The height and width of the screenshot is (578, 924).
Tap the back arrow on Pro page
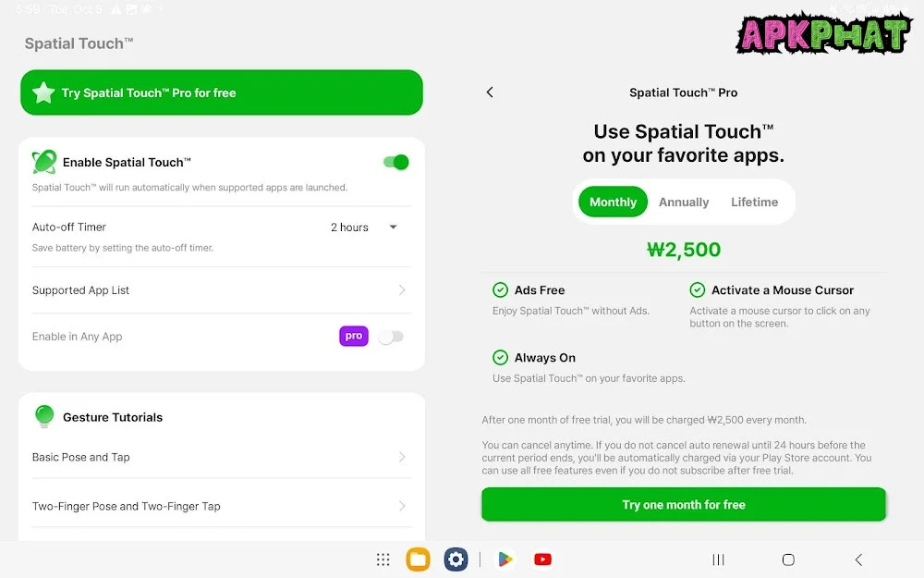tap(490, 92)
